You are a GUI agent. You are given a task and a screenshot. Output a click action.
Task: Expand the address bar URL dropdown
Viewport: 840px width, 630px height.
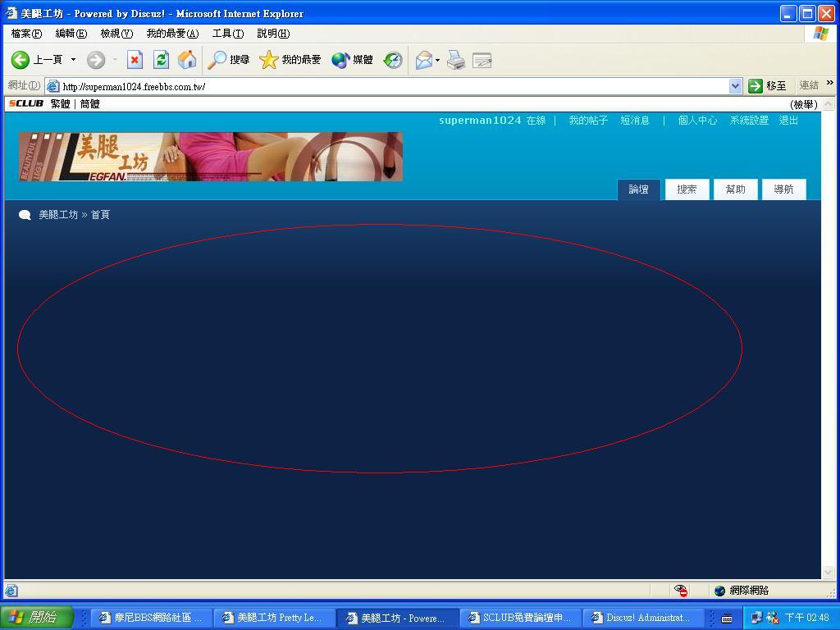pyautogui.click(x=735, y=86)
